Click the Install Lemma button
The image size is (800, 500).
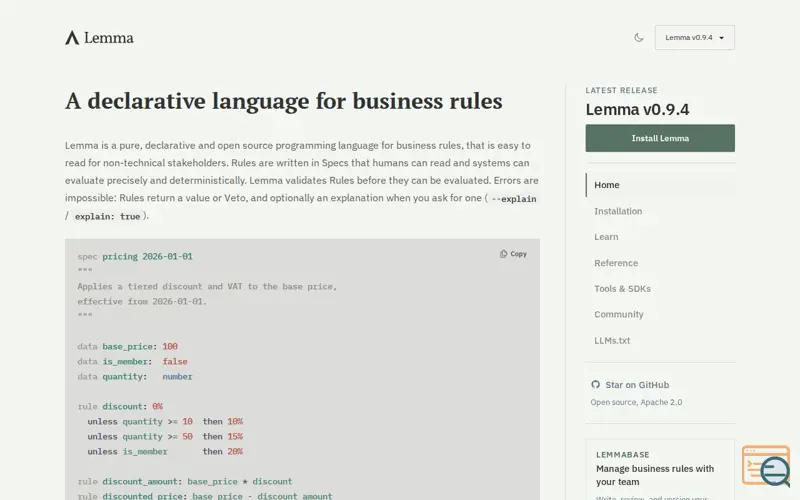point(660,138)
